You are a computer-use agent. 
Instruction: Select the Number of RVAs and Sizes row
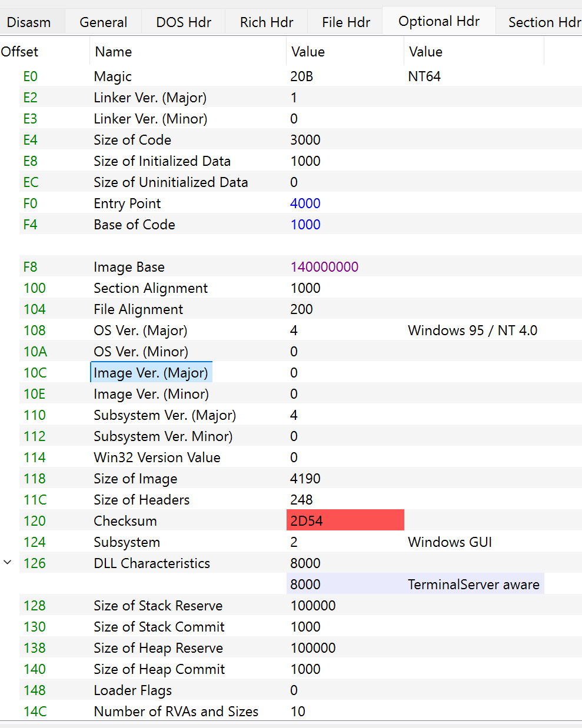point(176,711)
